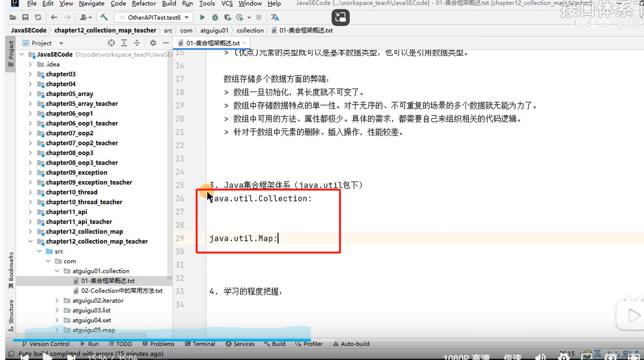
Task: Open the Problems tool window
Action: (158, 344)
